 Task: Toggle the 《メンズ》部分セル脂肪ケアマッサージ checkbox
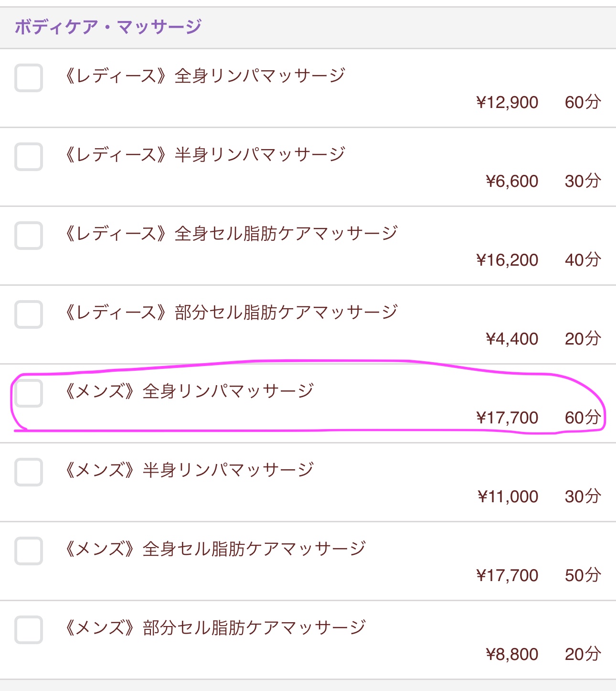(x=29, y=630)
